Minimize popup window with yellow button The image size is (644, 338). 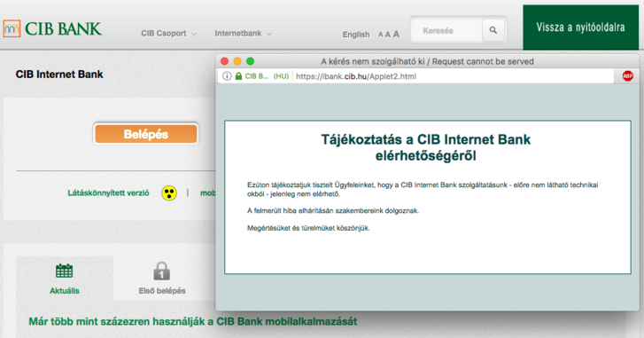(237, 61)
